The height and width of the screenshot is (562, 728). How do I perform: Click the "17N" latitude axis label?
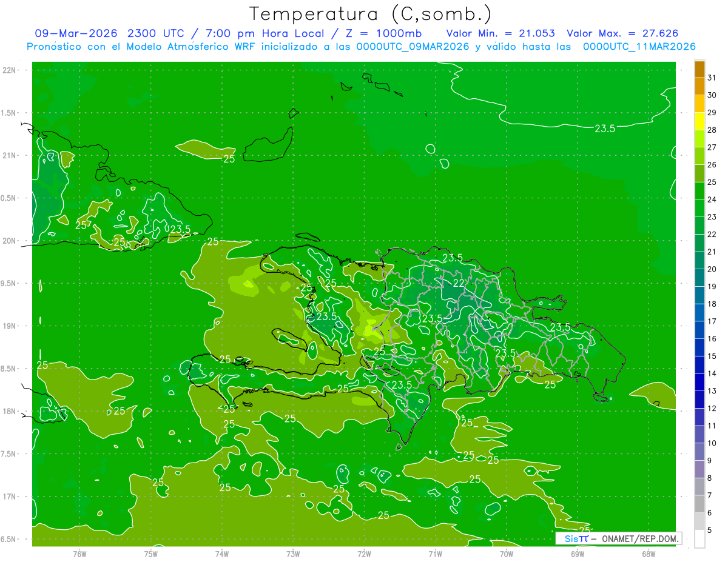point(10,497)
